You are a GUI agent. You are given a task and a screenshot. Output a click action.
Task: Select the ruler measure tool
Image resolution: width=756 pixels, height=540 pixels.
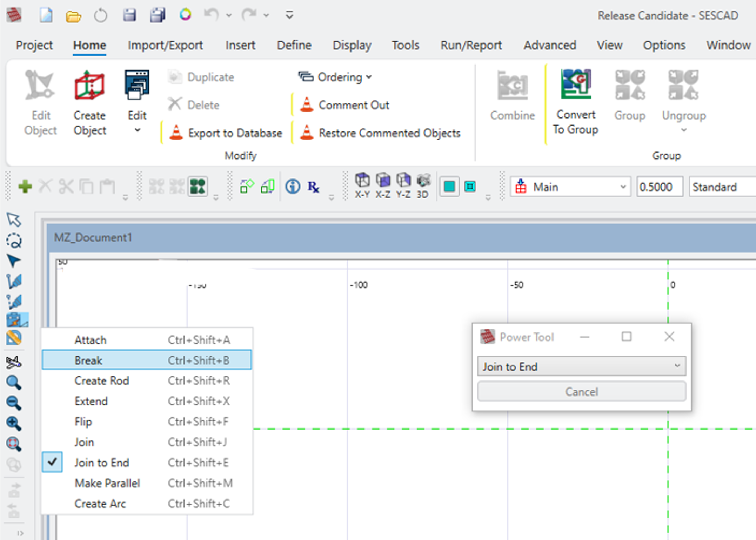[x=14, y=338]
